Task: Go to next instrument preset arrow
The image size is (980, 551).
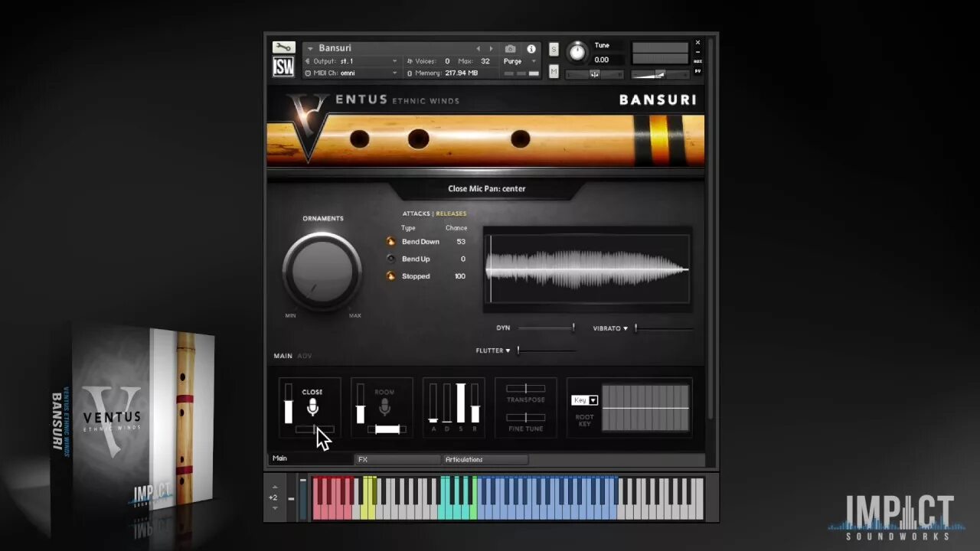Action: click(x=491, y=48)
